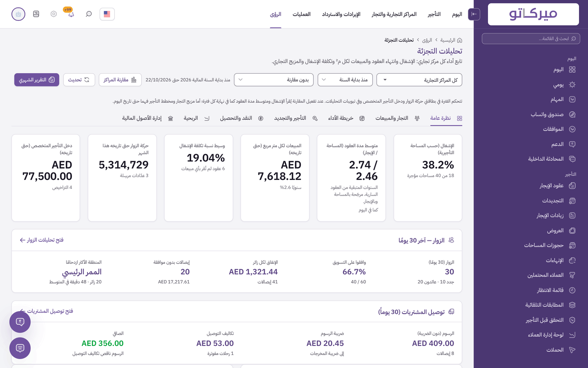Click the مقارنة المراكز button

pyautogui.click(x=120, y=80)
